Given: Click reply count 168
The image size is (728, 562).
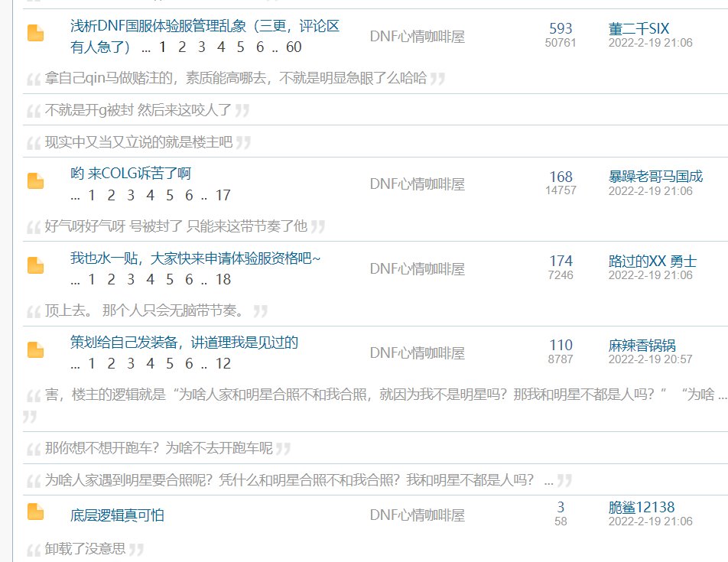Looking at the screenshot, I should (561, 177).
